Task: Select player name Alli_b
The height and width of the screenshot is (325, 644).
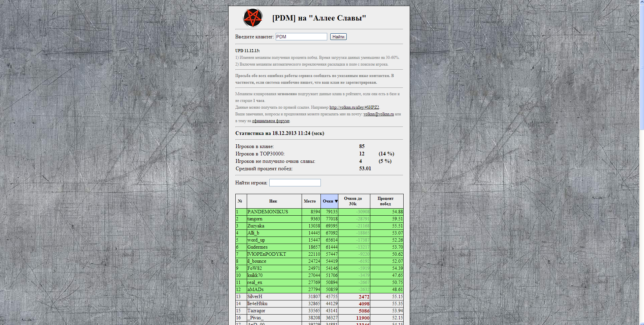Action: [253, 233]
